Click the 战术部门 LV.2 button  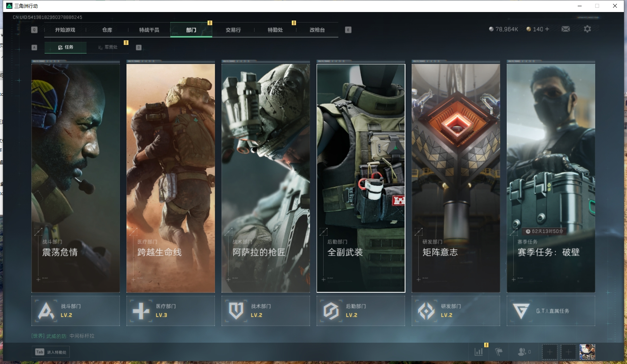click(x=266, y=311)
